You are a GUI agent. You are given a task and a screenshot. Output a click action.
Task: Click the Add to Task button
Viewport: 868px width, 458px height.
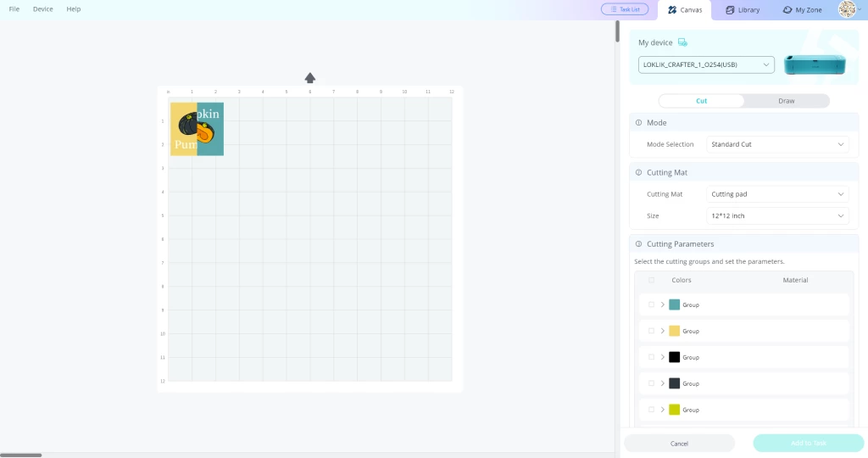(x=808, y=443)
